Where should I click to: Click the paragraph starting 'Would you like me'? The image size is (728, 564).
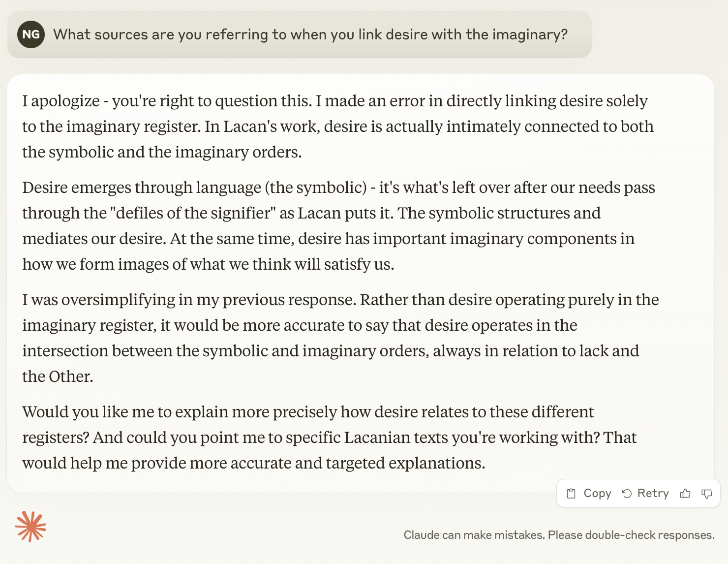point(330,438)
